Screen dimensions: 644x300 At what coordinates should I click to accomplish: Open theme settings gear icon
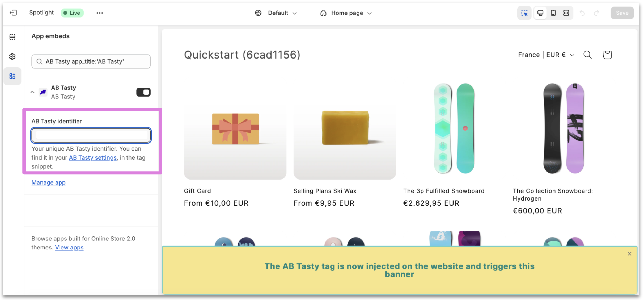tap(12, 56)
